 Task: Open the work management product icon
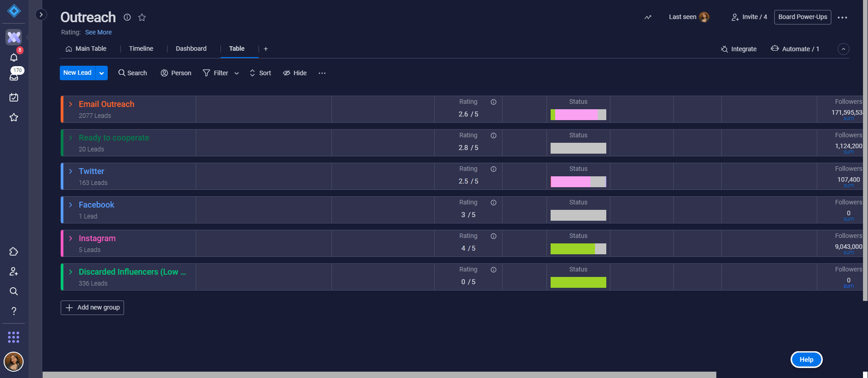tap(14, 37)
